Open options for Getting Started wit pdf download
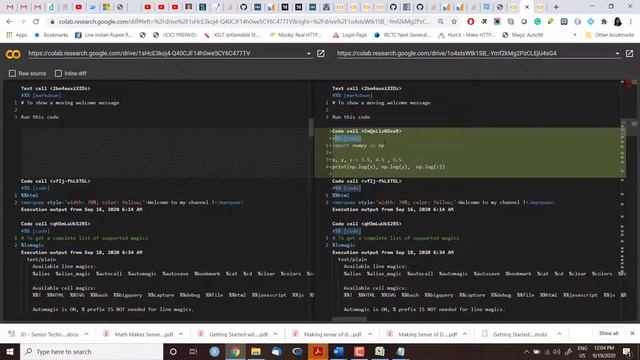 click(276, 334)
